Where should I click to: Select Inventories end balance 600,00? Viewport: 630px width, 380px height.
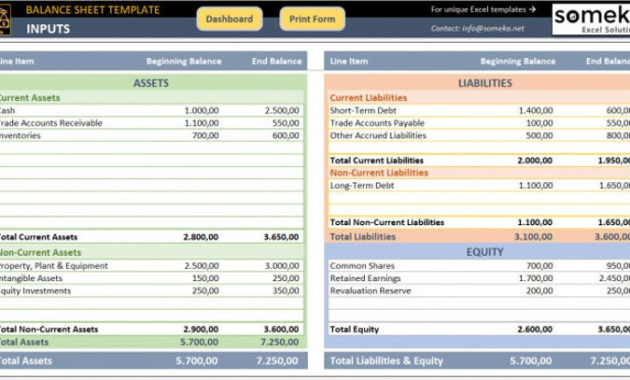286,135
